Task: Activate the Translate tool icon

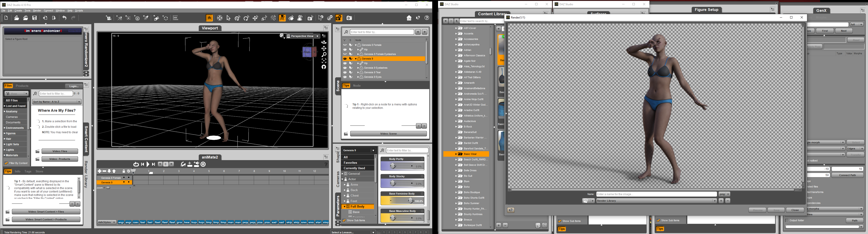Action: 255,18
